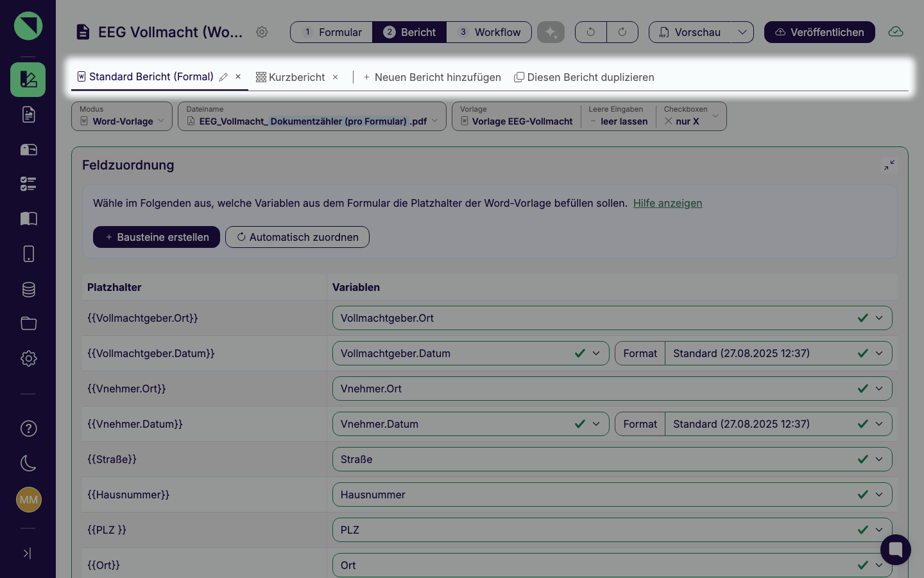Expand the sidebar with the arrow icon

(27, 553)
